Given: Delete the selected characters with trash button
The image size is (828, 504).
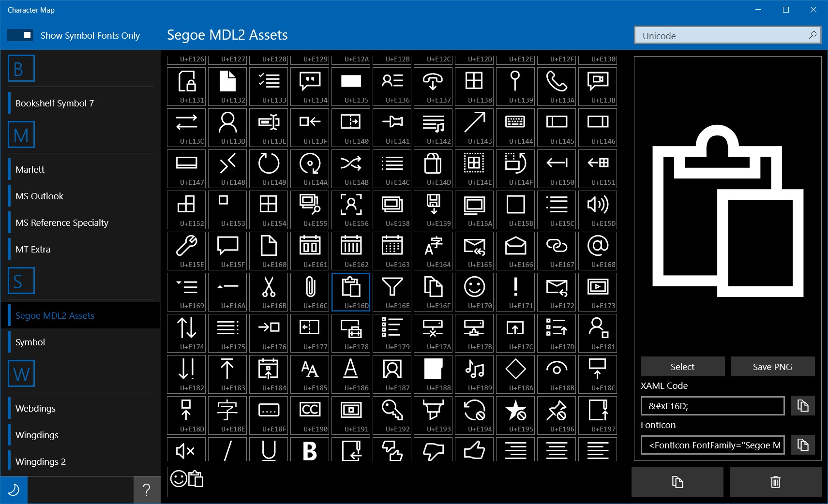Looking at the screenshot, I should pyautogui.click(x=775, y=482).
